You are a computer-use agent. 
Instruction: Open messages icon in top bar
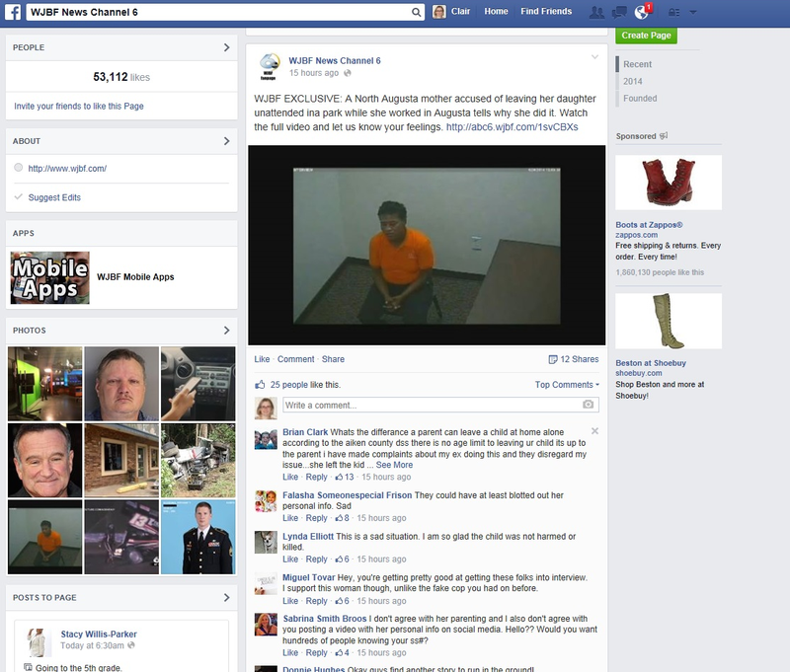(x=619, y=12)
